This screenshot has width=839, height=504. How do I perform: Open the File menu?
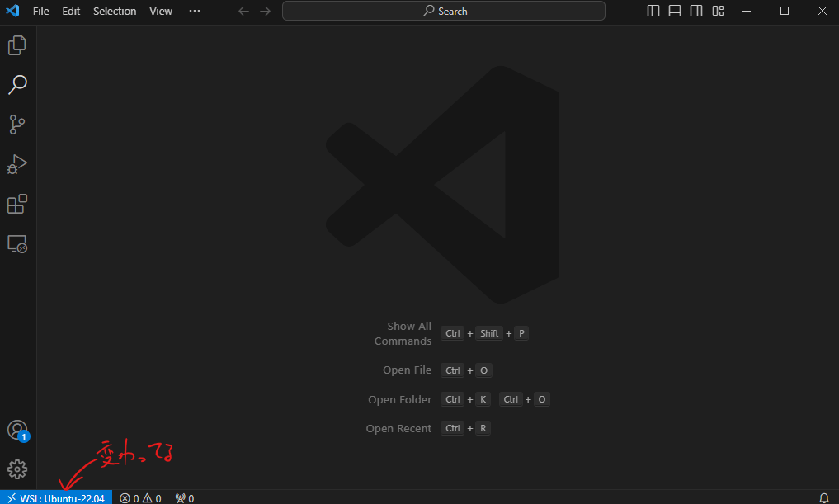40,12
